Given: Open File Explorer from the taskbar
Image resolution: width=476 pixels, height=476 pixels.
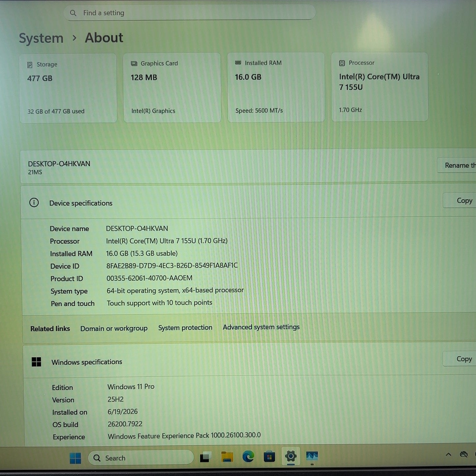Looking at the screenshot, I should (227, 457).
